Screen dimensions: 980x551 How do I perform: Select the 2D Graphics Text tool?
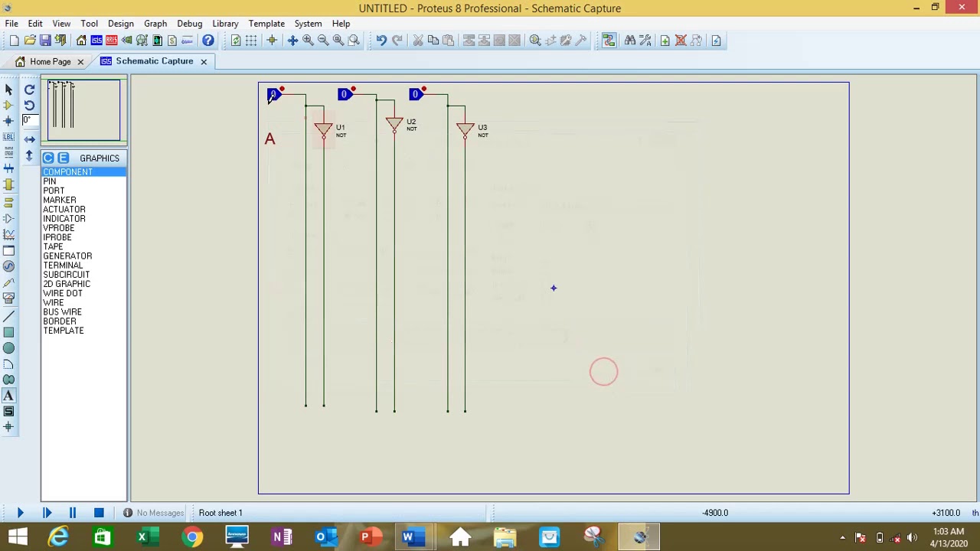tap(8, 396)
